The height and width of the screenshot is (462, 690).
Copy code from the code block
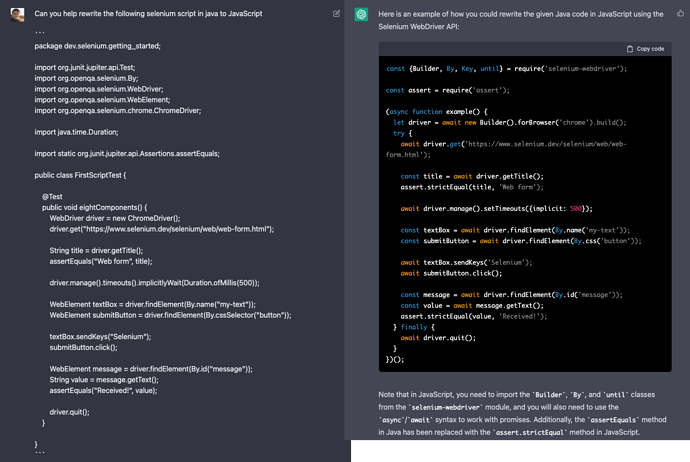646,49
